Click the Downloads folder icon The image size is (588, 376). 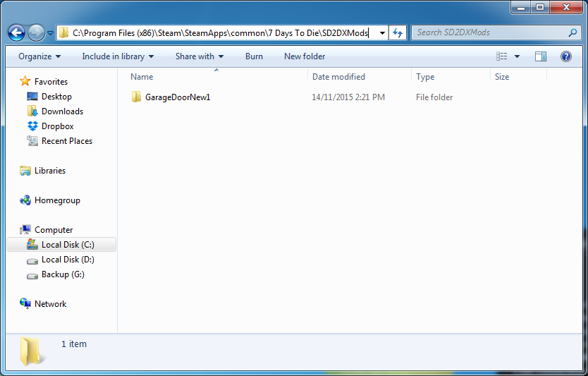32,111
